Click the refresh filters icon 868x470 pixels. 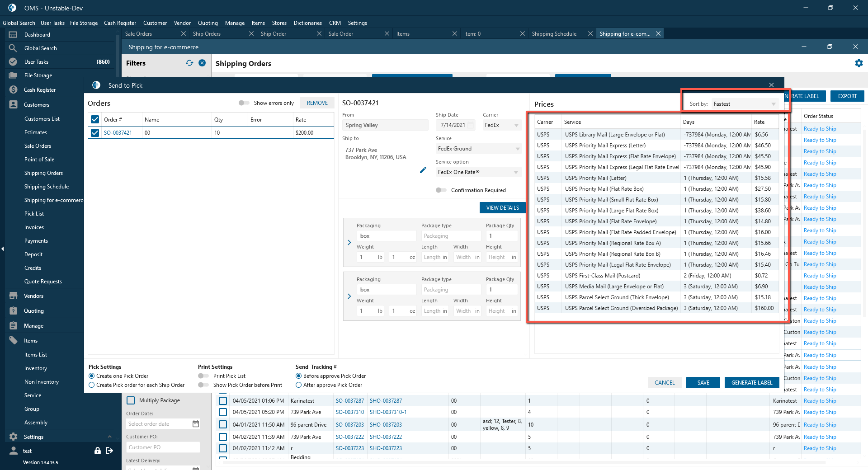pos(189,63)
